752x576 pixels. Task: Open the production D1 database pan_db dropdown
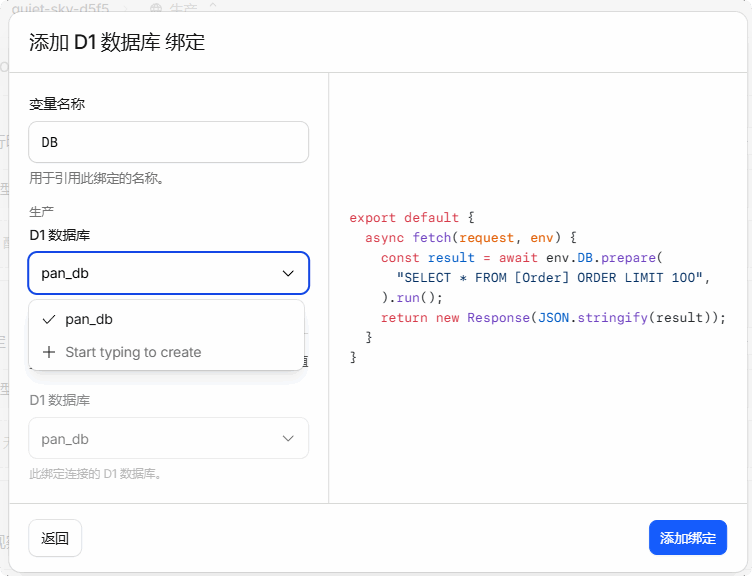168,273
